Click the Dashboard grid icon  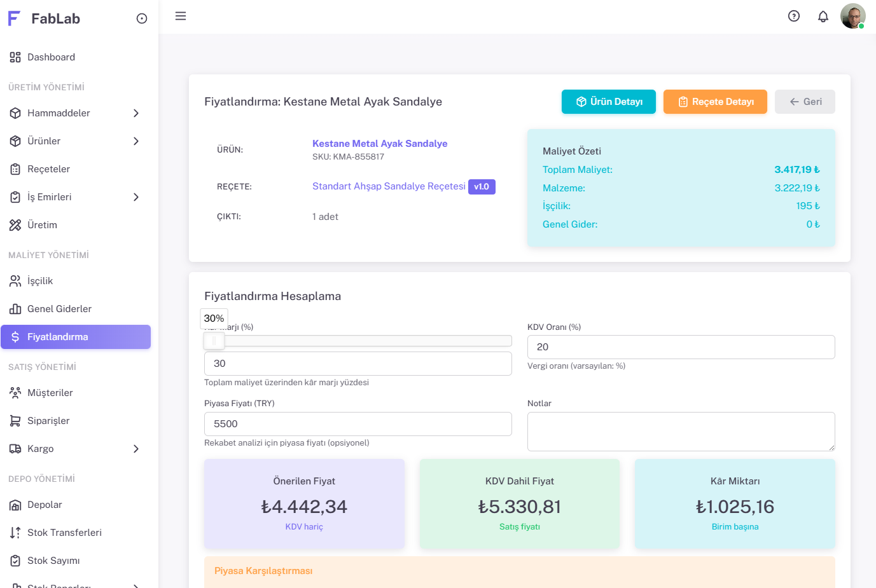point(15,57)
